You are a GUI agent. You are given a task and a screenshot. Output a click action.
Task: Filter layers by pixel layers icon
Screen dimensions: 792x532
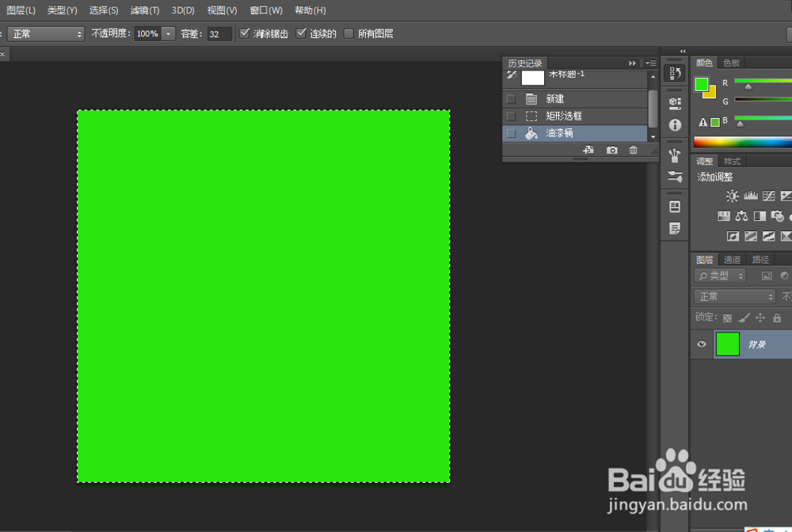(x=767, y=275)
